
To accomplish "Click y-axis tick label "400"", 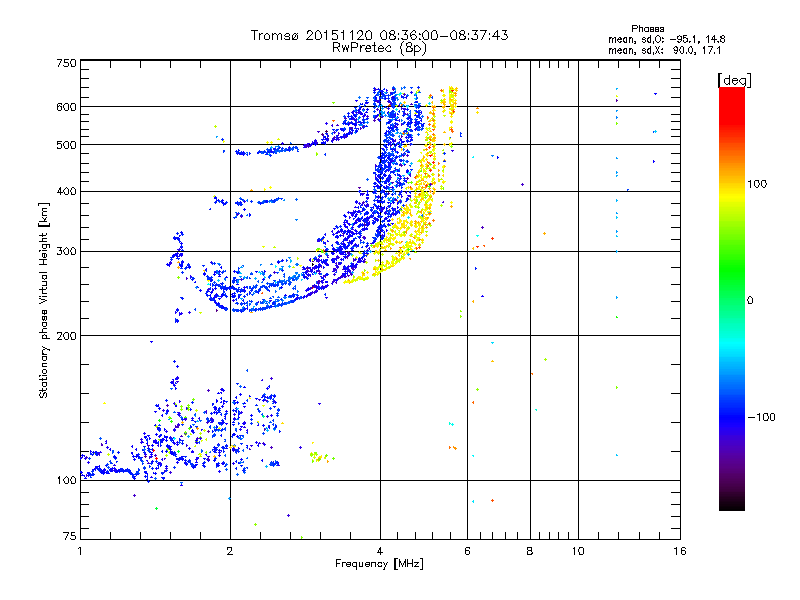I will tap(66, 191).
